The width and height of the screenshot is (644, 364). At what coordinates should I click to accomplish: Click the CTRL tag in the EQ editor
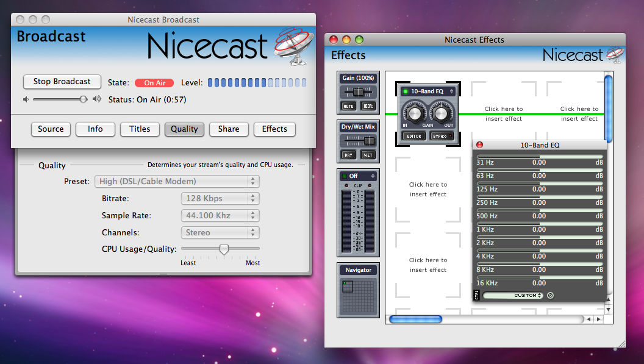(x=477, y=295)
